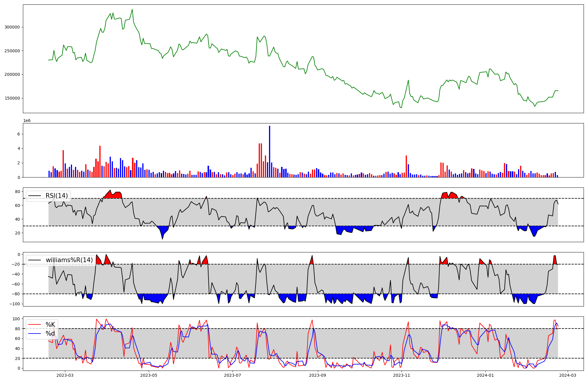Click the 300000 price axis label
588x382 pixels.
tap(12, 27)
